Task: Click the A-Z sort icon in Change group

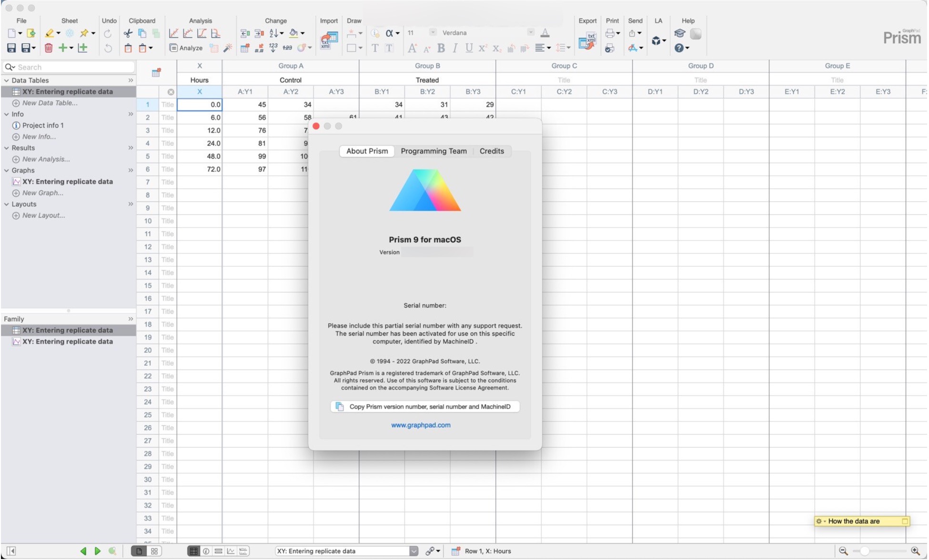Action: pyautogui.click(x=274, y=33)
